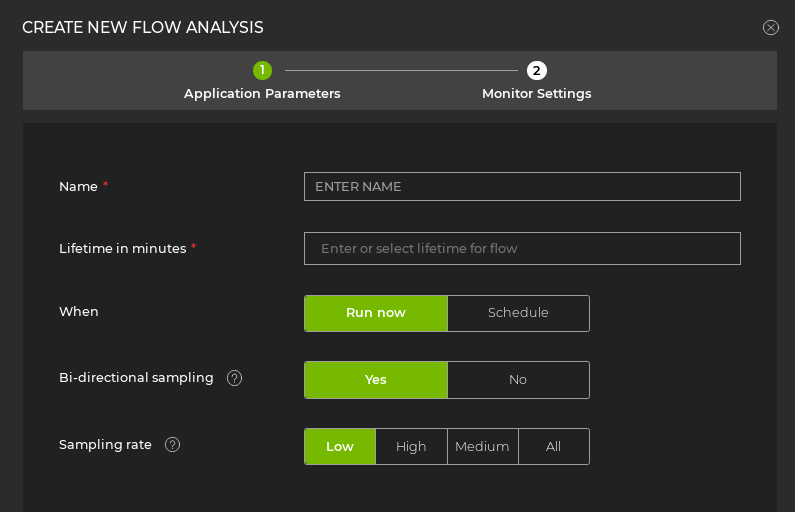Screen dimensions: 795x512
Task: Click the step 2 circle indicator
Action: [x=537, y=70]
